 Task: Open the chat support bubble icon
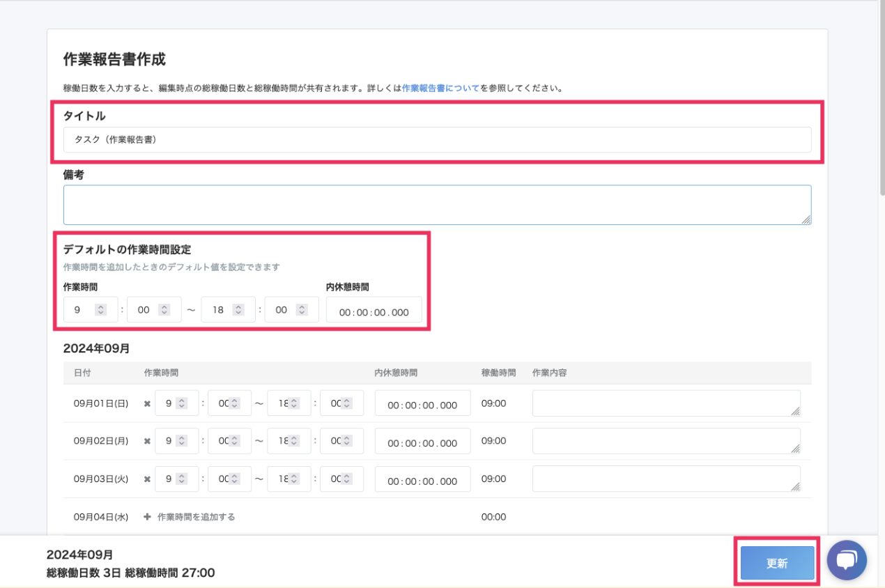click(847, 561)
